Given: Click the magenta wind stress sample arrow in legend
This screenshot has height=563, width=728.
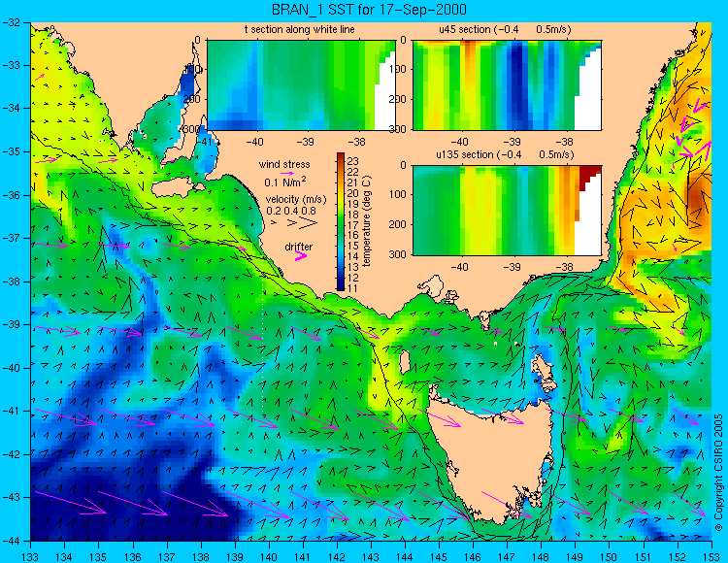Looking at the screenshot, I should [287, 173].
